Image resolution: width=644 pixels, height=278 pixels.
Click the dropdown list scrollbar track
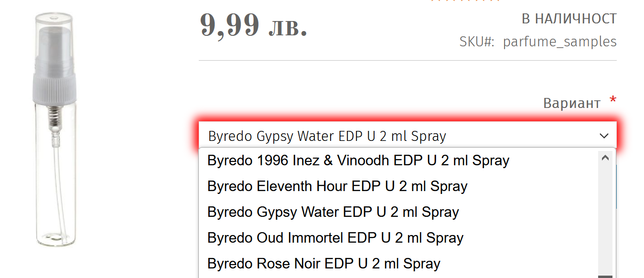click(605, 215)
